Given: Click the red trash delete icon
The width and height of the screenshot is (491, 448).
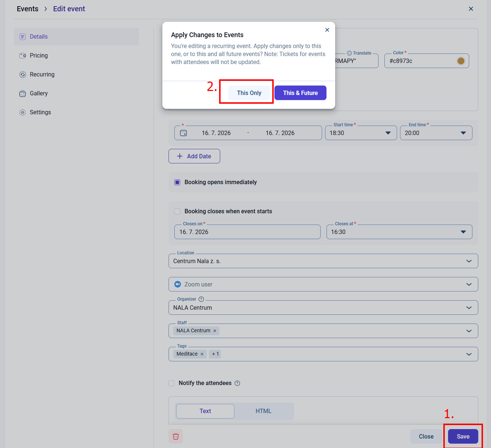Looking at the screenshot, I should [x=176, y=436].
